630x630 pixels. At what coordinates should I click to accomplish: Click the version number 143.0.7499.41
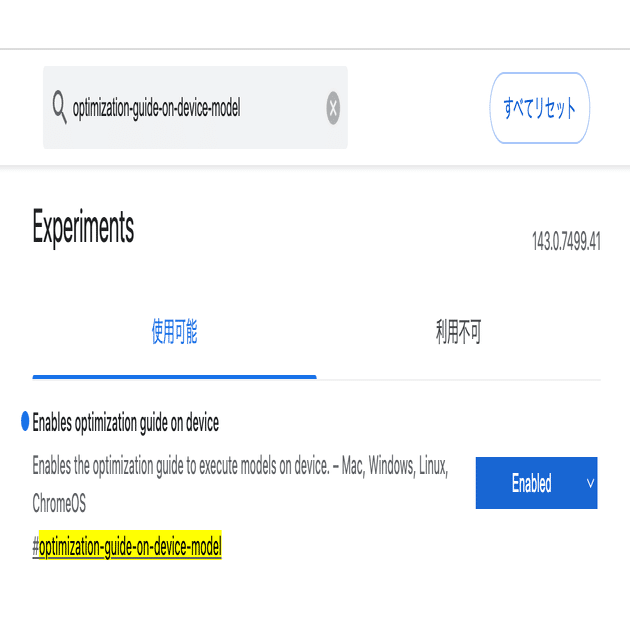tap(566, 241)
